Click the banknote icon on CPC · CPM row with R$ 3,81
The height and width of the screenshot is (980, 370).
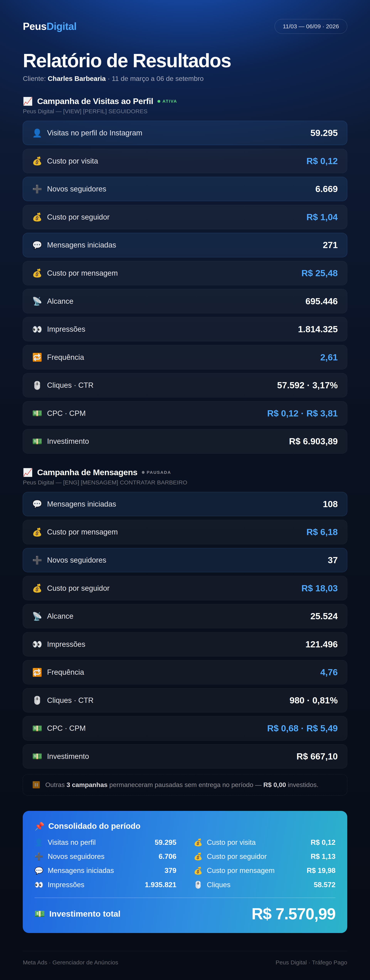tap(37, 413)
